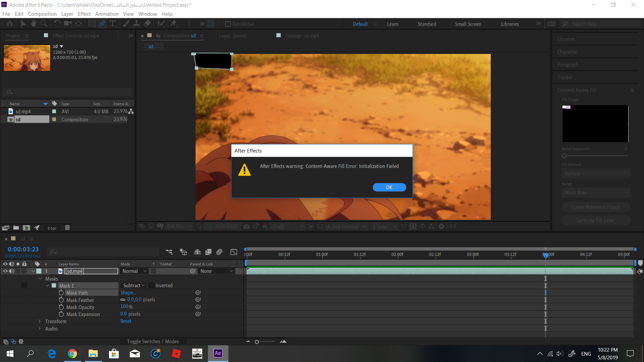The image size is (644, 362).
Task: Click the Content-Aware Fill panel icon
Action: pyautogui.click(x=632, y=90)
